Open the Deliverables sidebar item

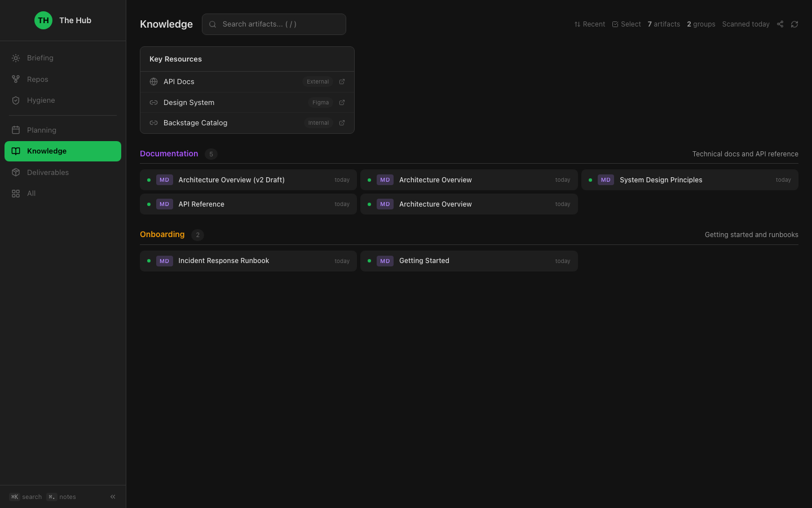click(x=47, y=173)
